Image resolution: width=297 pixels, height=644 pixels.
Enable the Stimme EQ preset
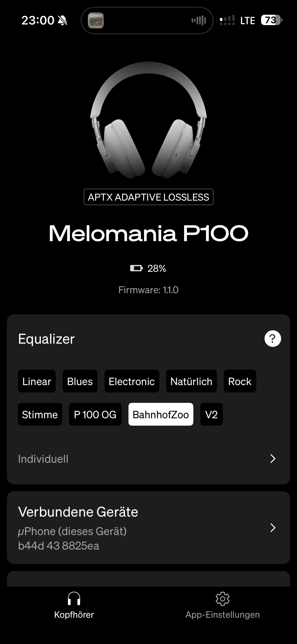[40, 414]
